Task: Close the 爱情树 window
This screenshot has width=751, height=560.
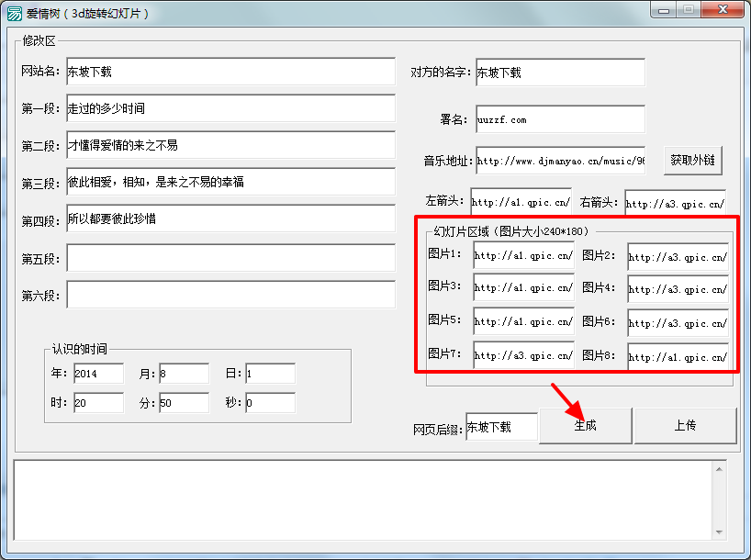Action: click(723, 9)
